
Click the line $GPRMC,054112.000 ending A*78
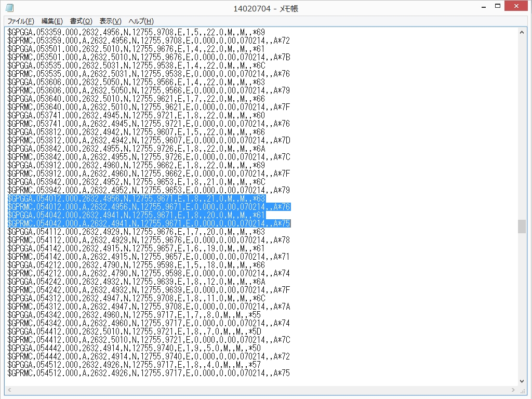pos(149,240)
